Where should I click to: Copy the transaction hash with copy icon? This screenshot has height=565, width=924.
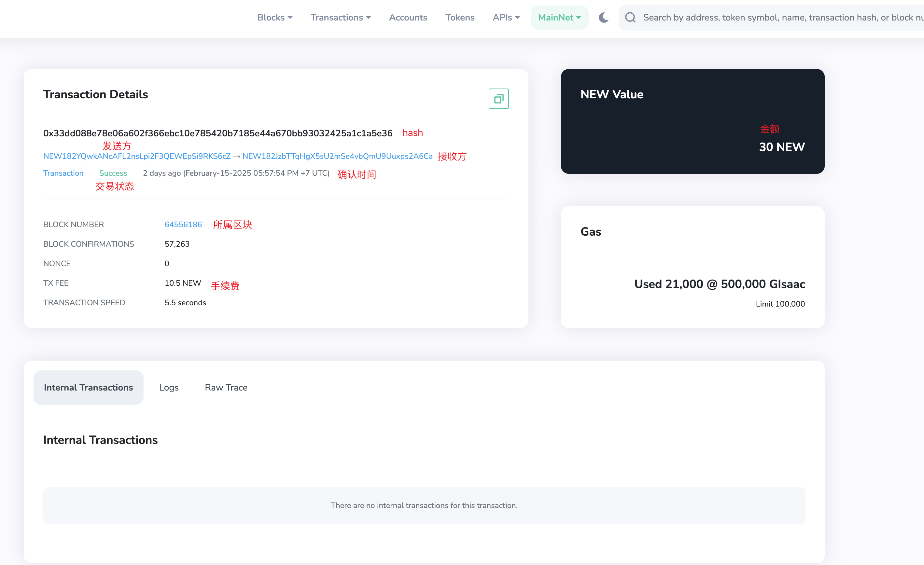pos(498,99)
